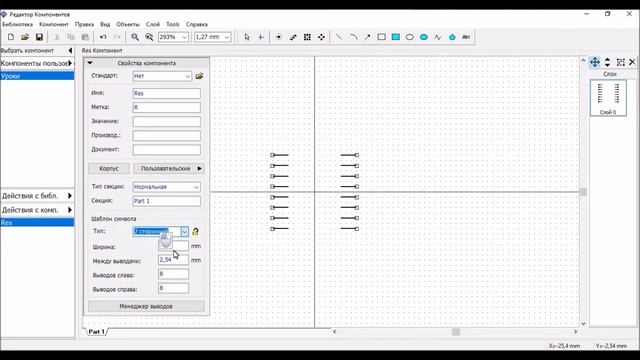Select the Part 1 tab
640x360 pixels.
(x=97, y=331)
